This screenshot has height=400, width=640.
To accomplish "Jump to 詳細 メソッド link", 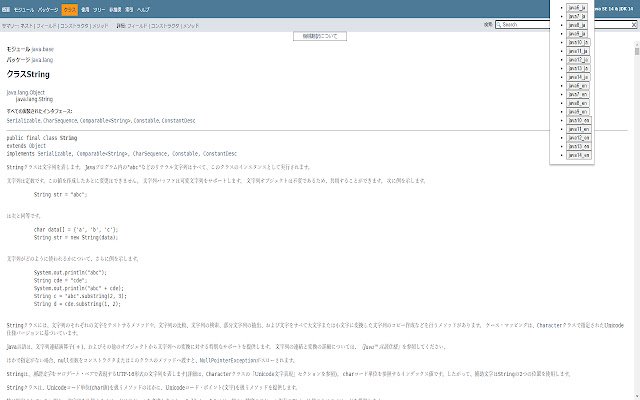I will (x=191, y=26).
